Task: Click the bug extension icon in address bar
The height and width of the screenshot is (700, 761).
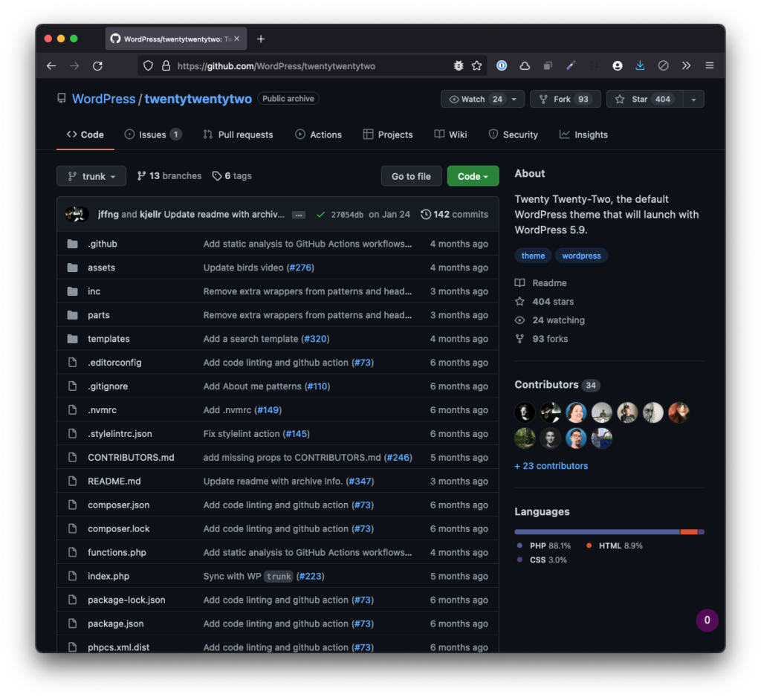Action: [458, 65]
